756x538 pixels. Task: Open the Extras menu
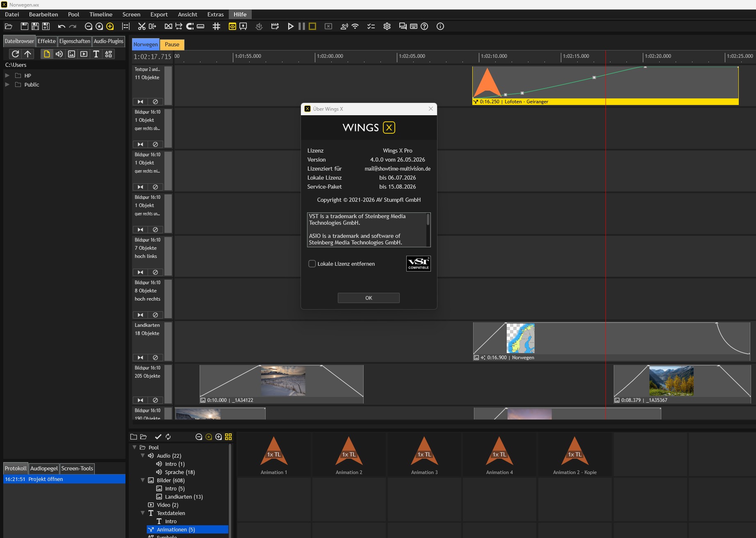(215, 14)
